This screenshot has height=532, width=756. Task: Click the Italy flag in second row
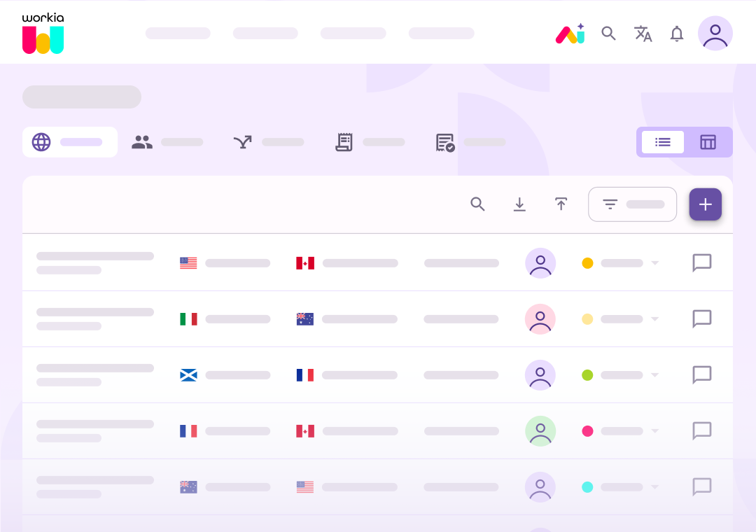[x=188, y=318]
